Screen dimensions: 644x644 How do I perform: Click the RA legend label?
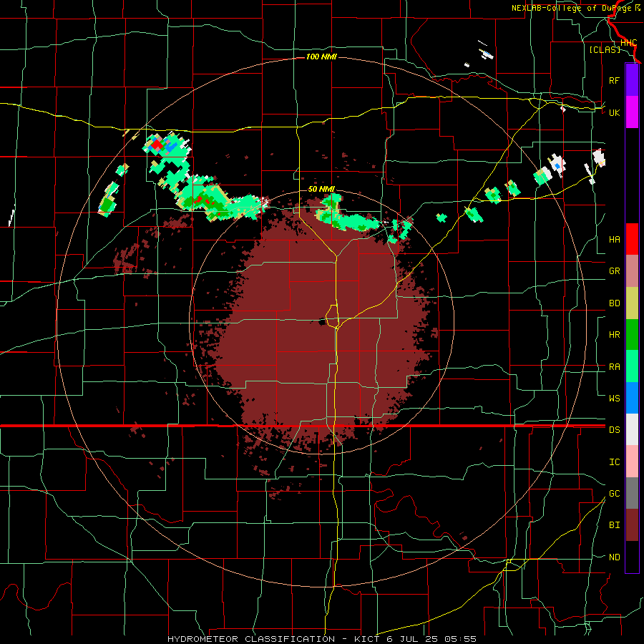click(x=614, y=367)
